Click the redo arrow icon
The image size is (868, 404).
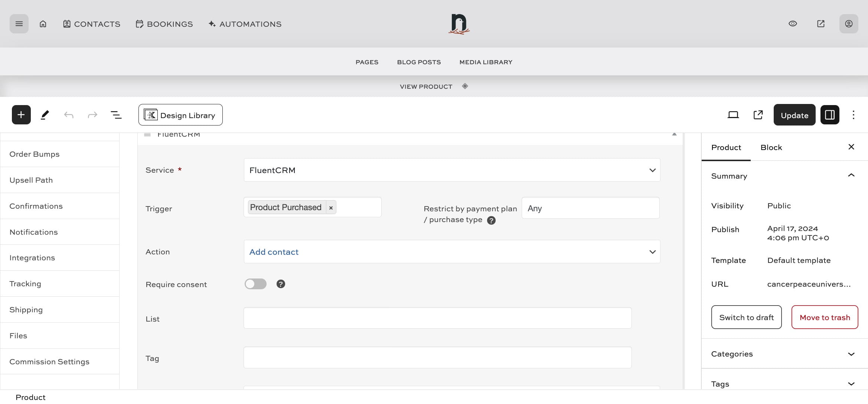(x=92, y=115)
